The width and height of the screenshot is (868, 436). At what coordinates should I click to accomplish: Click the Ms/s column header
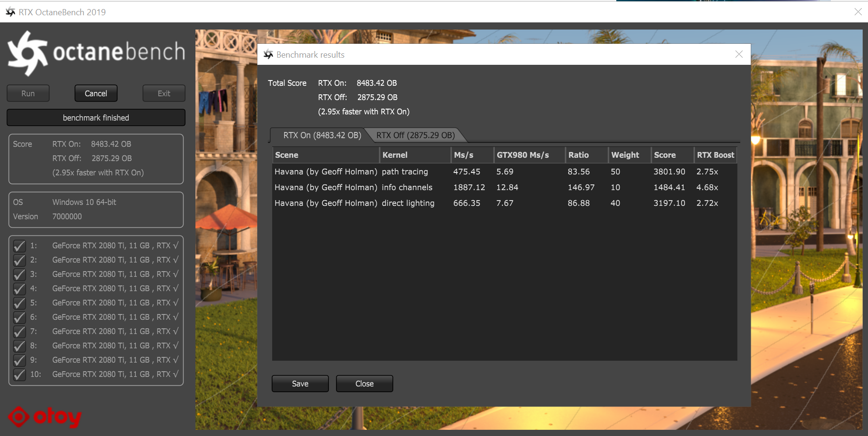pos(472,155)
